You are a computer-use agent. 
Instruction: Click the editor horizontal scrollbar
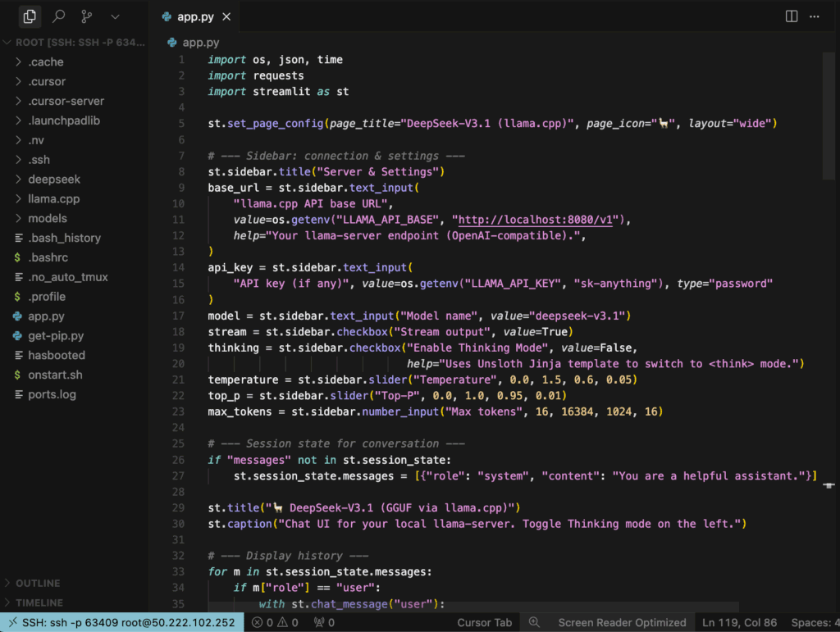tap(473, 607)
